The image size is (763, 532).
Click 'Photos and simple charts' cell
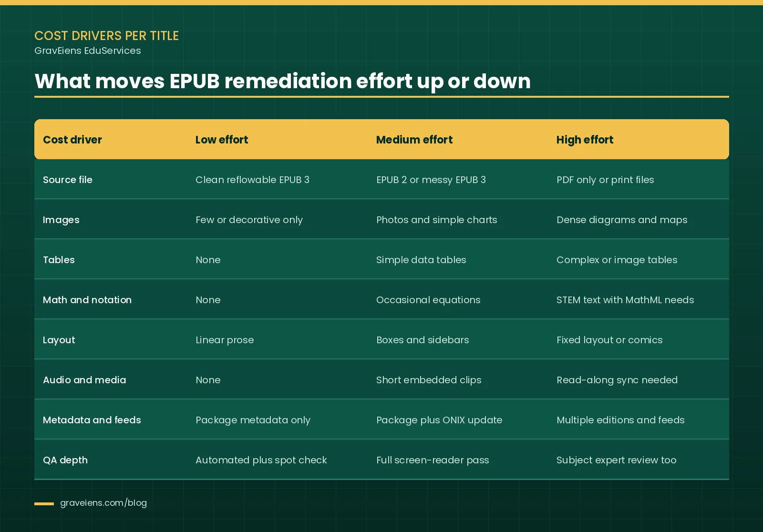click(436, 220)
